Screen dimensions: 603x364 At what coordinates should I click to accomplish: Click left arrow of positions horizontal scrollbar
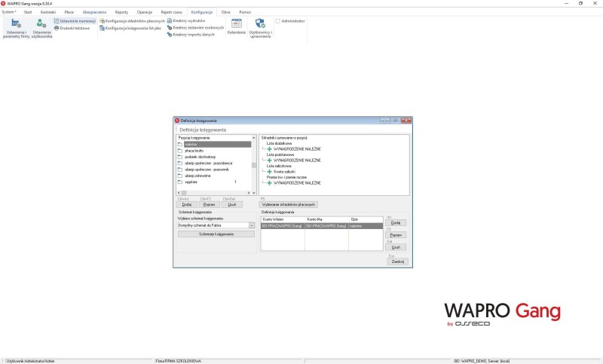click(179, 193)
